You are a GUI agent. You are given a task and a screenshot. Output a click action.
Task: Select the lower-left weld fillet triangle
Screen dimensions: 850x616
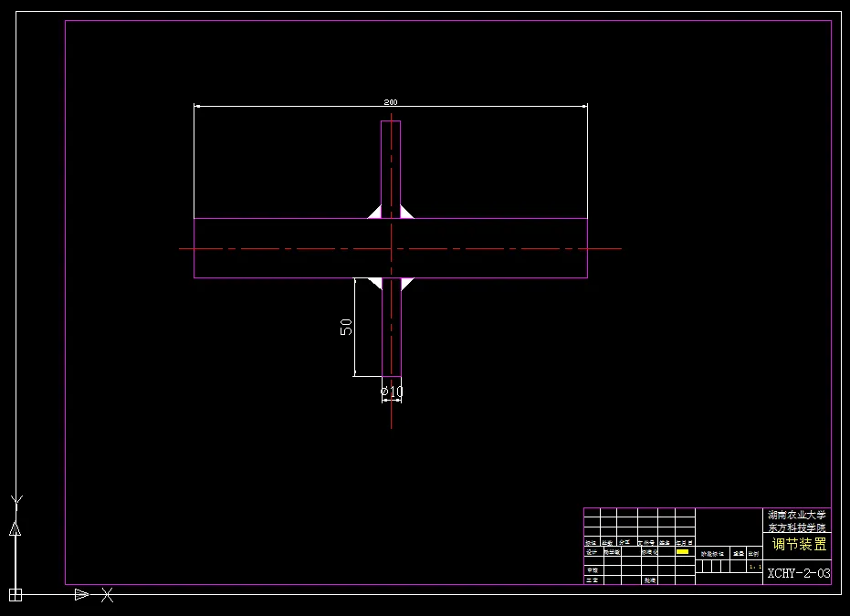click(375, 284)
